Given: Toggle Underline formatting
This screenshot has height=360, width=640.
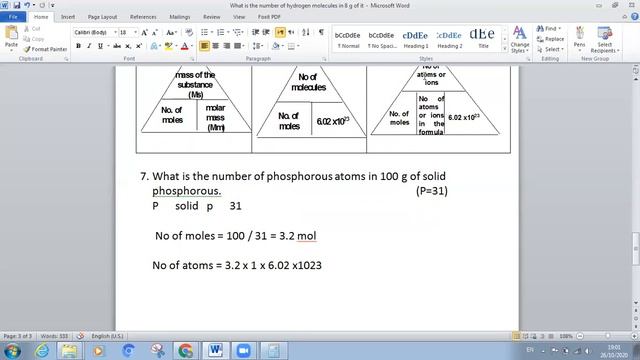Looking at the screenshot, I should pyautogui.click(x=100, y=46).
